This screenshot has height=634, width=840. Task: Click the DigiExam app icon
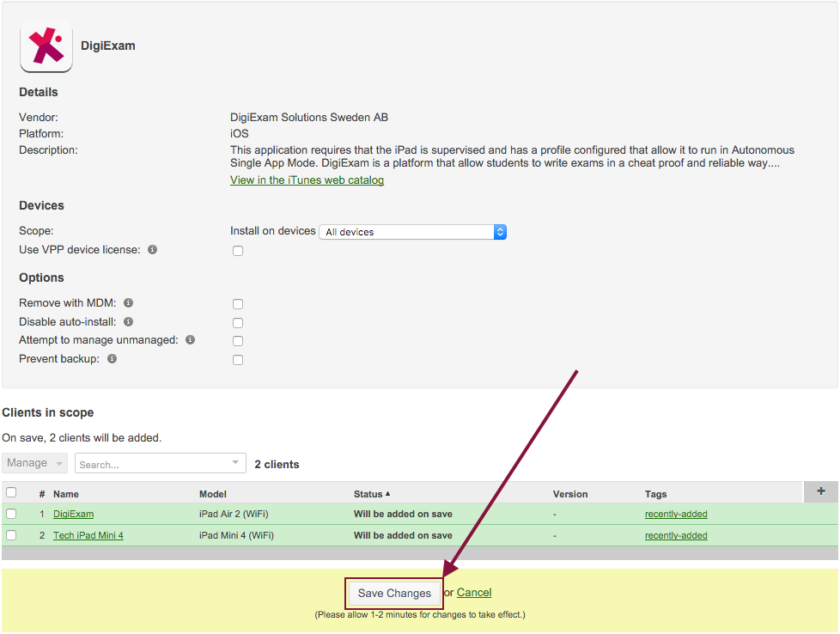point(46,46)
